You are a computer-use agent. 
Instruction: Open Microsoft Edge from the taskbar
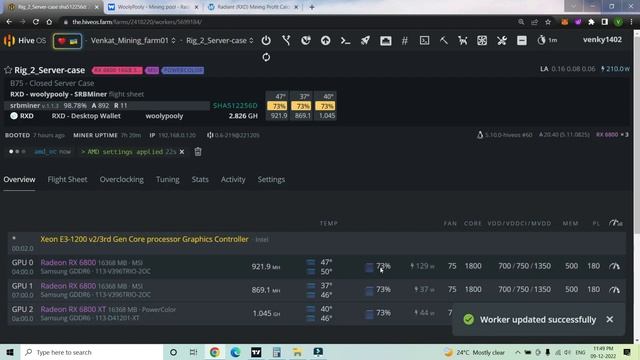(236, 352)
